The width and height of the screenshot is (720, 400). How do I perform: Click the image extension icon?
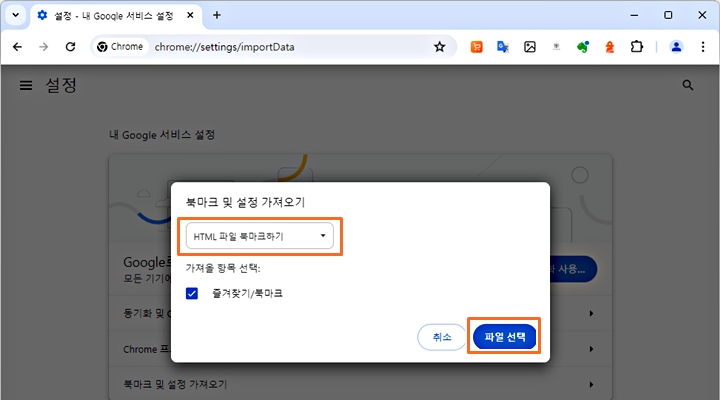(529, 47)
